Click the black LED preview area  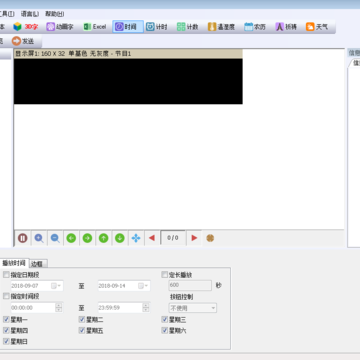128,82
